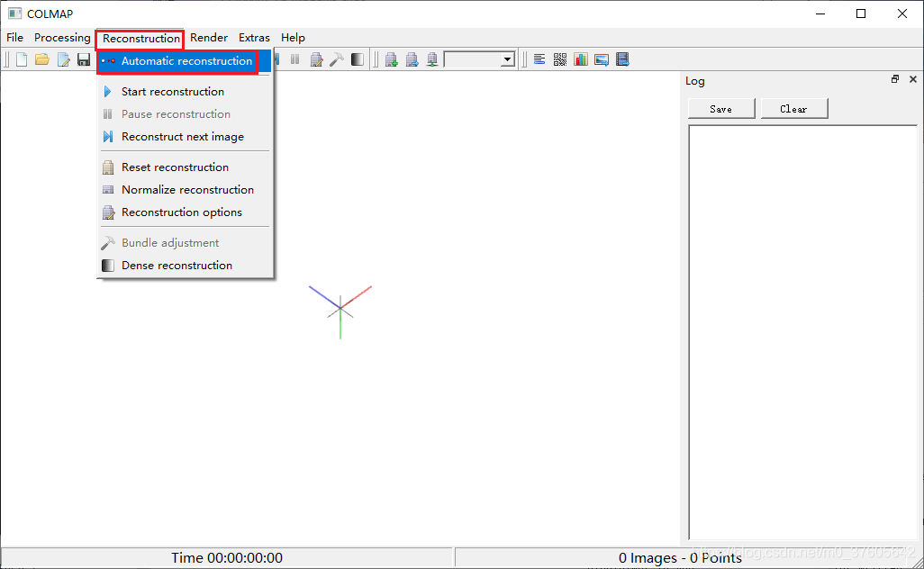924x569 pixels.
Task: Open render options via building-on-network icon
Action: coord(432,59)
